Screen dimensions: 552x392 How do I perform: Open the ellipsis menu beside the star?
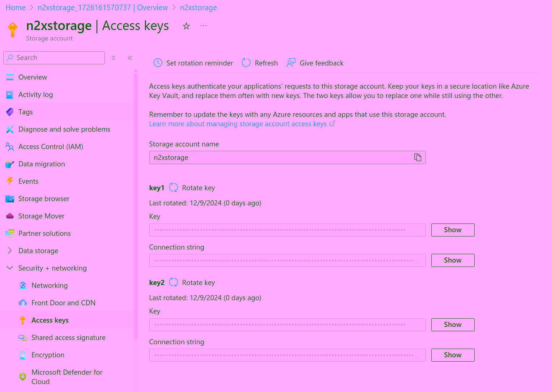pos(203,25)
